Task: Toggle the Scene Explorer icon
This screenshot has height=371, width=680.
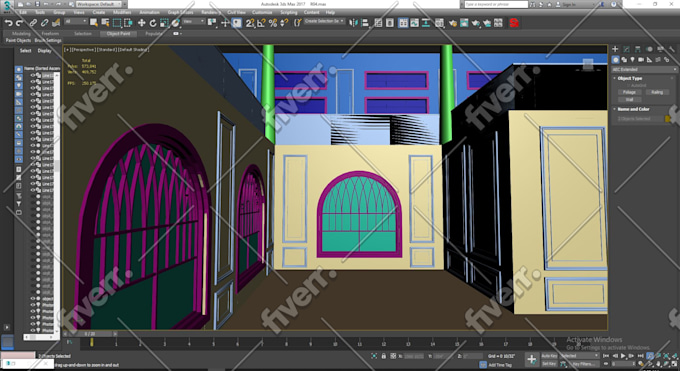Action: click(x=378, y=23)
